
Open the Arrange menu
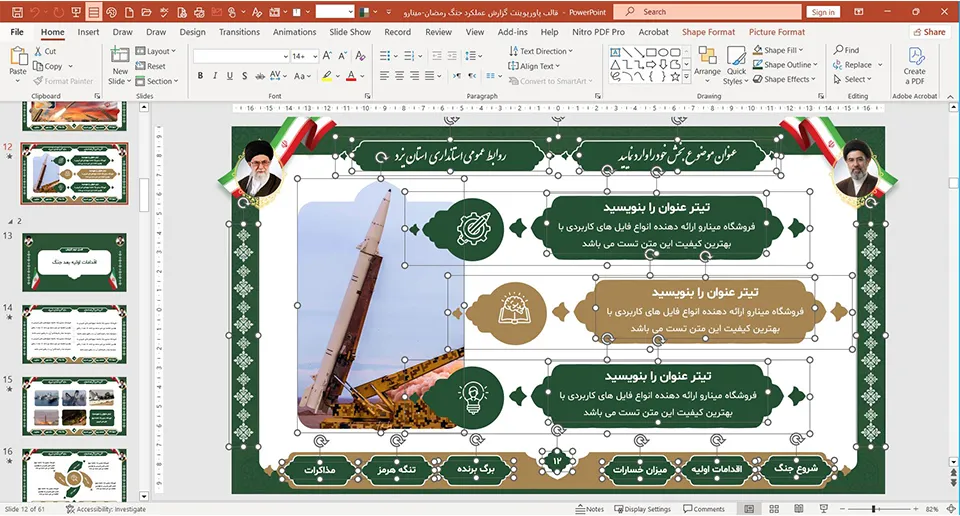tap(707, 64)
